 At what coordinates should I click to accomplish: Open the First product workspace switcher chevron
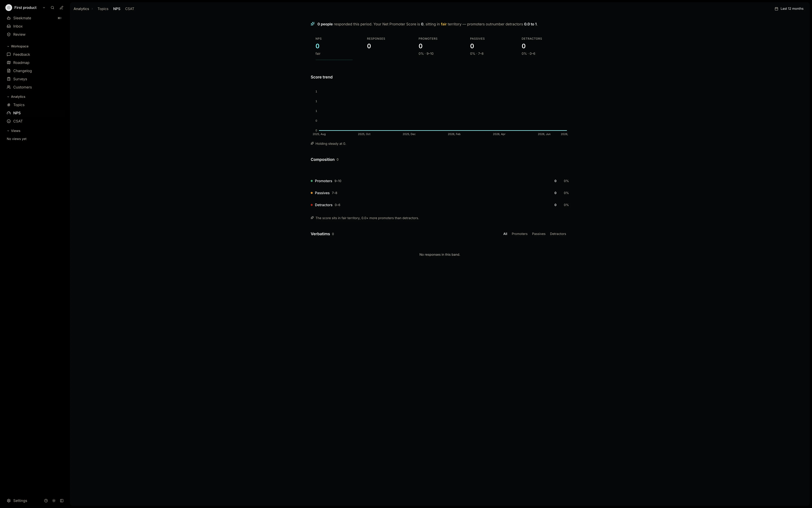[x=44, y=8]
